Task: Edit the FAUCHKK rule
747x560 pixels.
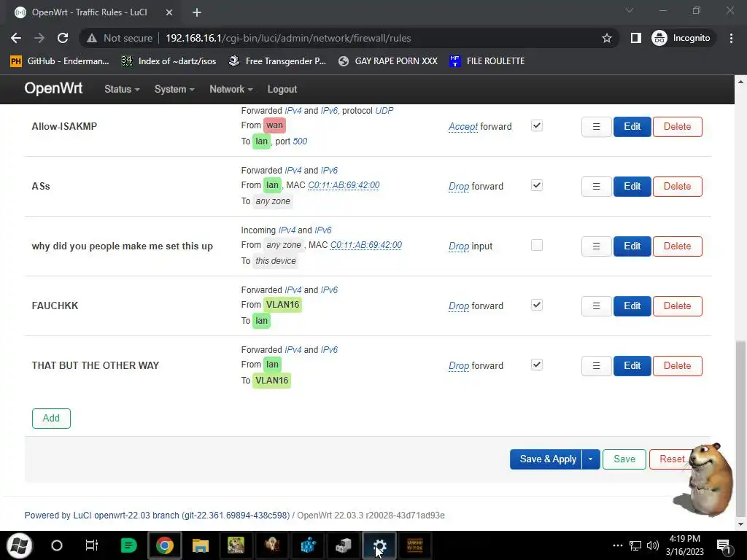Action: click(632, 306)
